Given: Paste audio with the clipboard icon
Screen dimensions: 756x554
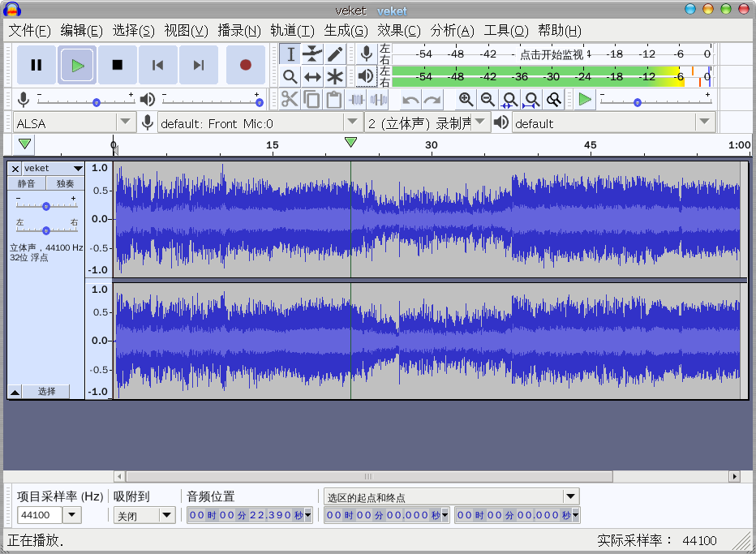Looking at the screenshot, I should pyautogui.click(x=333, y=100).
